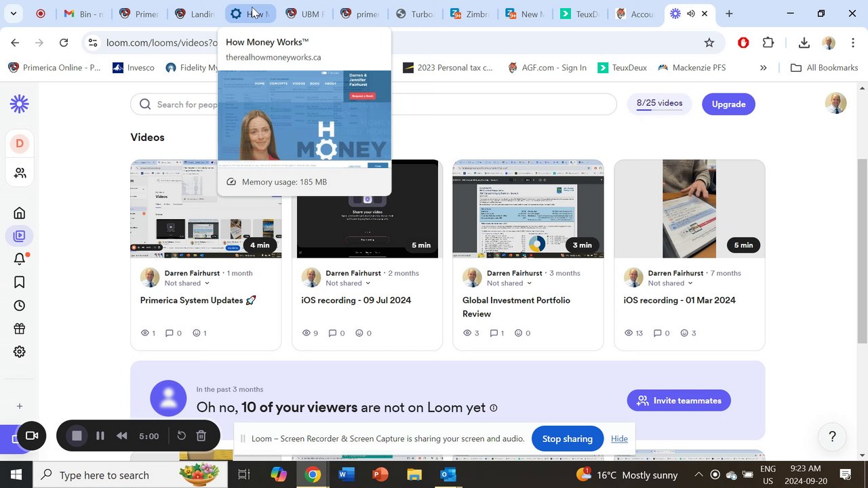Screen dimensions: 868x488
Task: Mute the Loom tab audio
Action: coord(691,14)
